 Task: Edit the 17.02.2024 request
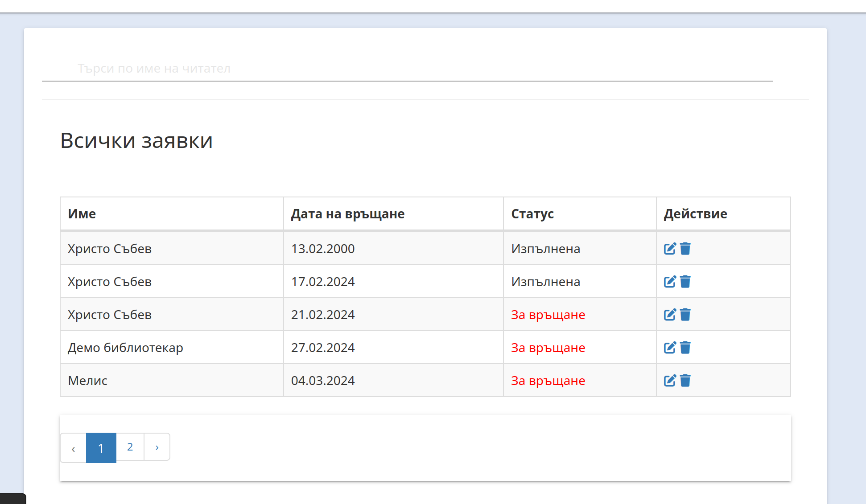coord(670,282)
